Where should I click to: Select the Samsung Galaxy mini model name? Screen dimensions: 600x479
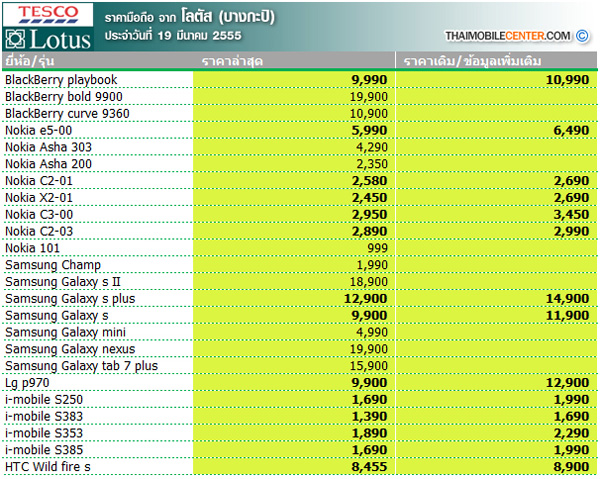(65, 332)
